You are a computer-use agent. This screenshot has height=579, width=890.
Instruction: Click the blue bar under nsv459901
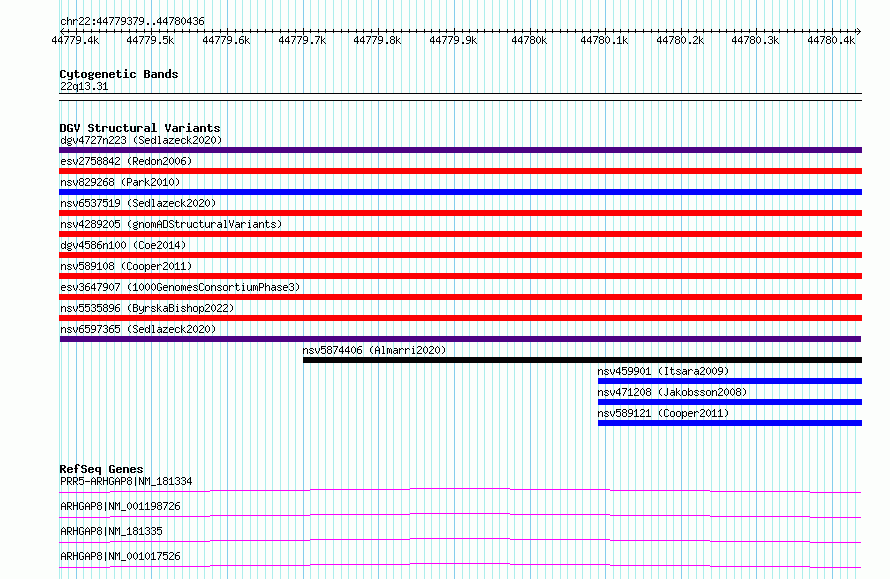730,381
